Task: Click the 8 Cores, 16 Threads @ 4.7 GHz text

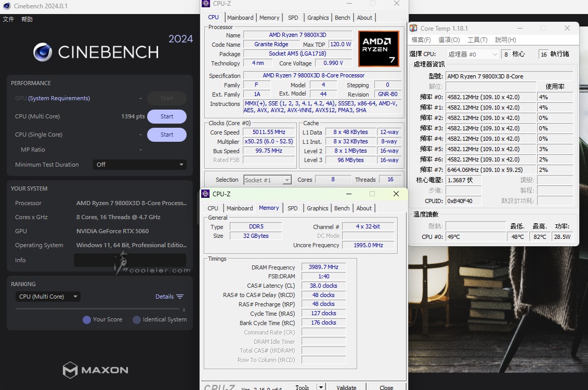Action: point(118,217)
